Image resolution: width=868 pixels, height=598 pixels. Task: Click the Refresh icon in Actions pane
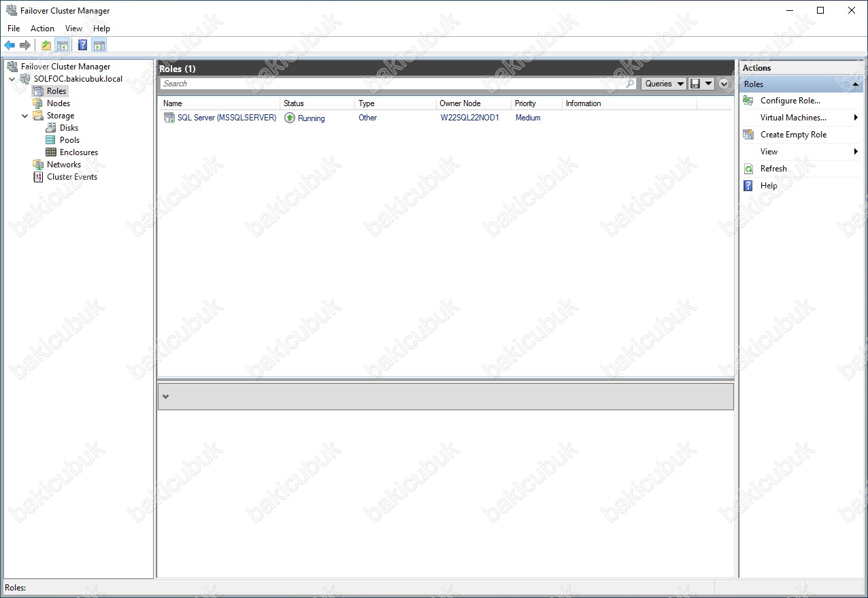click(x=748, y=169)
